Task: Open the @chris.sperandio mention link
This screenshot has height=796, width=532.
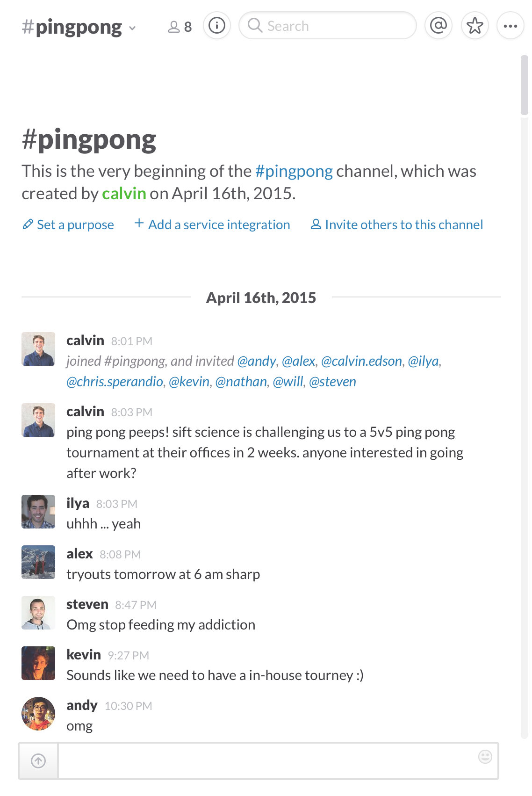Action: [115, 382]
